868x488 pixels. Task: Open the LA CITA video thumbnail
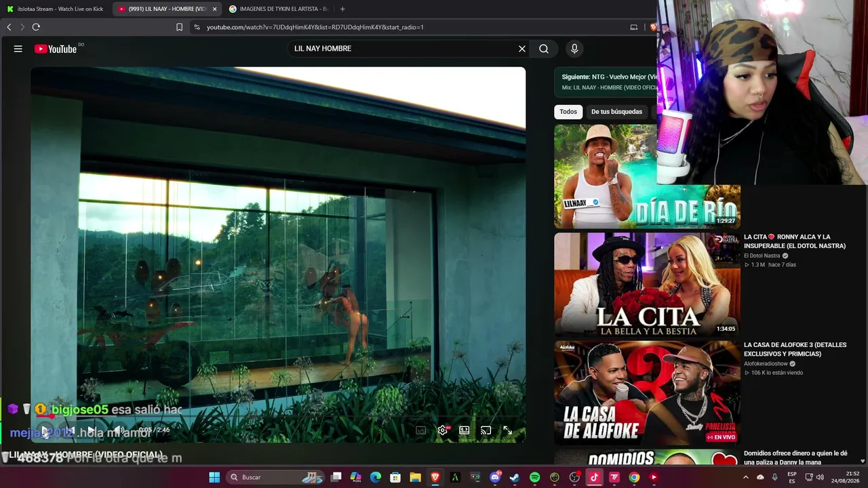647,285
